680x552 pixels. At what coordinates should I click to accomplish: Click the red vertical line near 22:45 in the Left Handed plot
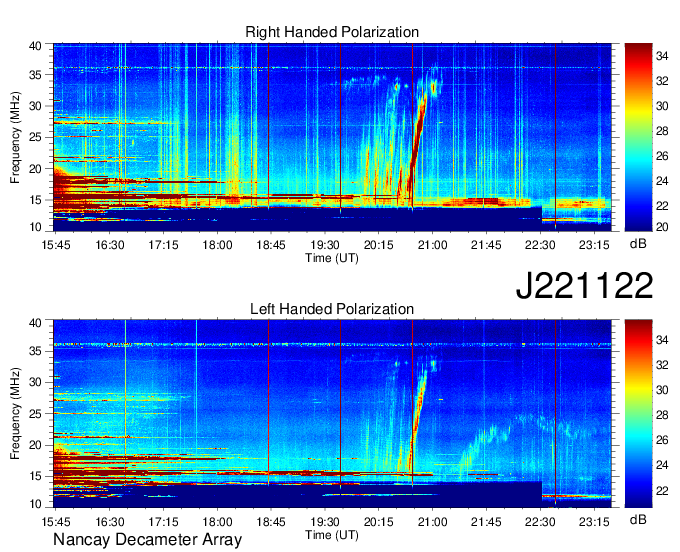[556, 412]
